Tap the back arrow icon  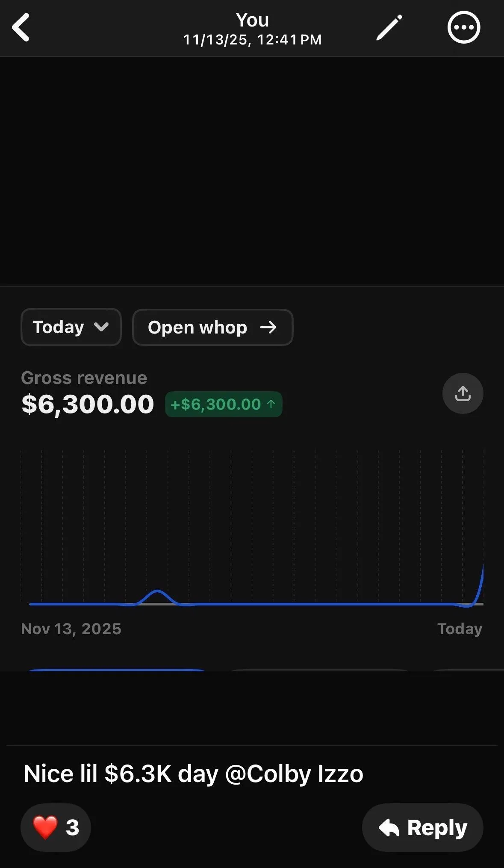tap(21, 28)
